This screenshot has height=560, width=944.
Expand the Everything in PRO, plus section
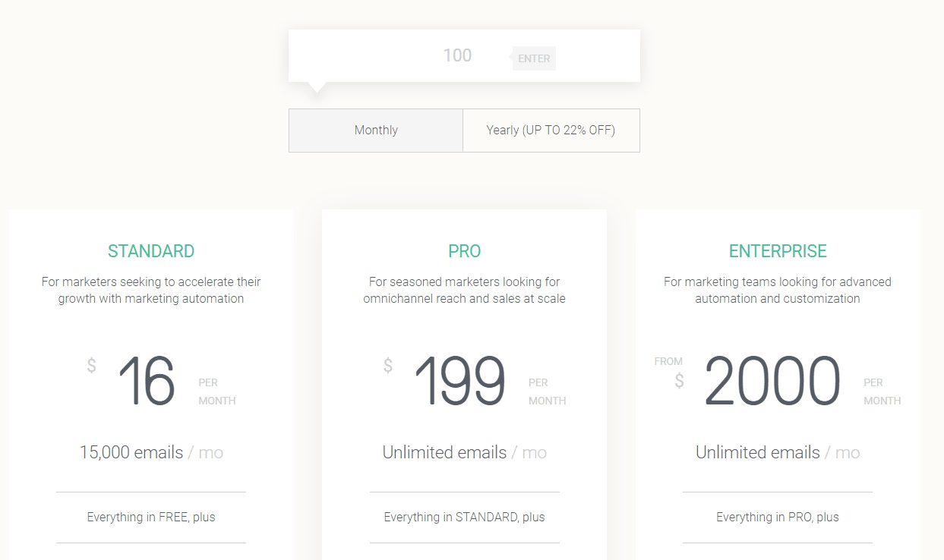pos(777,518)
